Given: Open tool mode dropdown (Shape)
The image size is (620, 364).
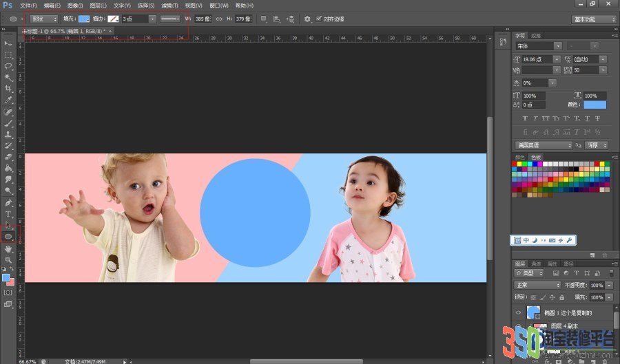Looking at the screenshot, I should 44,19.
